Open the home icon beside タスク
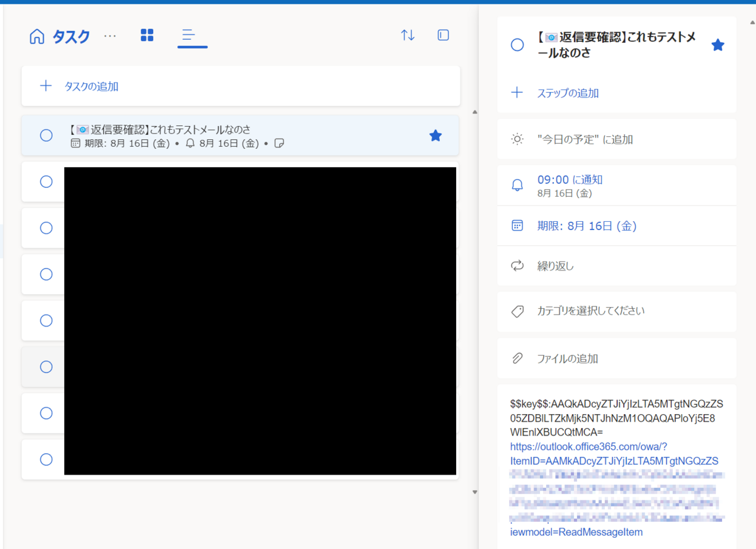The width and height of the screenshot is (756, 549). click(37, 37)
